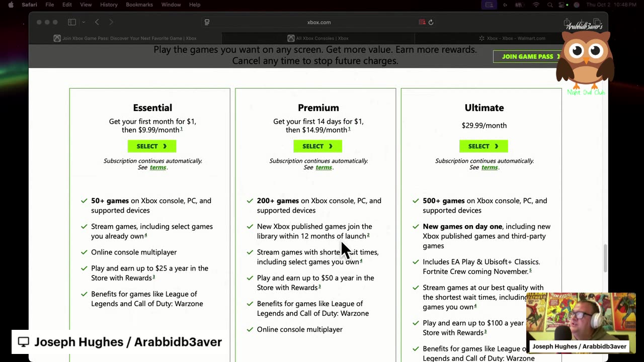Select the Ultimate plan
This screenshot has width=644, height=362.
(x=484, y=146)
